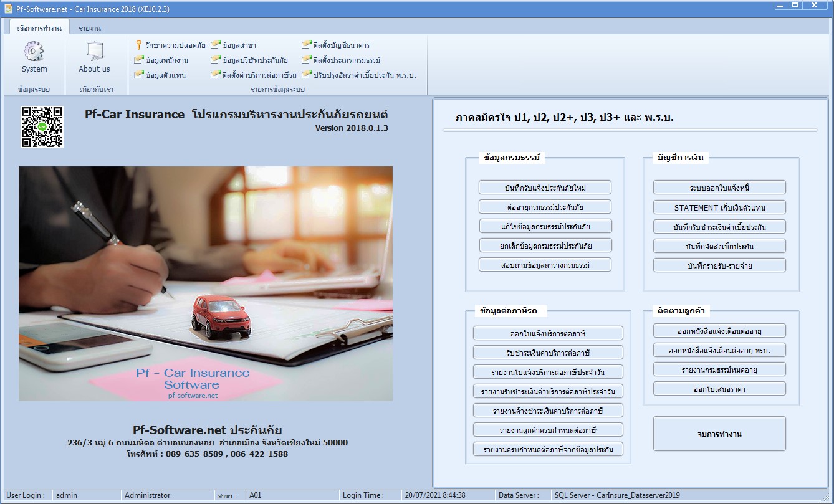Open ติดตั้งประเภทกรมธรรม์ in the ribbon
Screen dimensions: 834x504
tap(341, 60)
